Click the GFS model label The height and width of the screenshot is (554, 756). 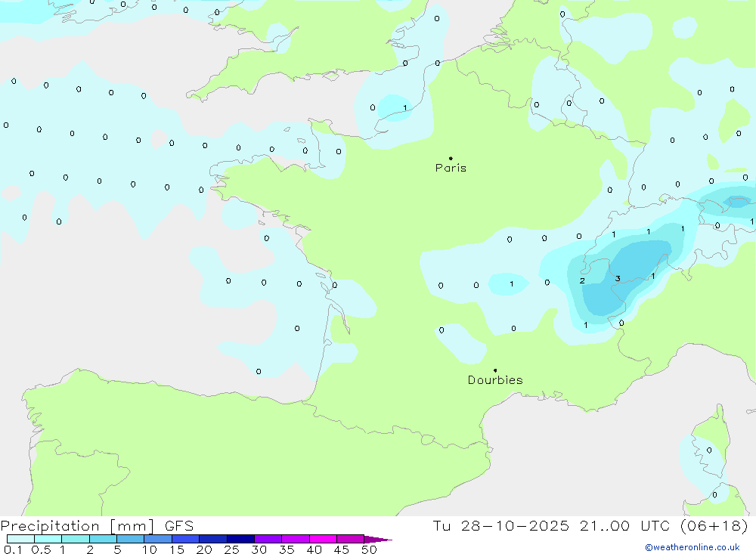[x=179, y=525]
